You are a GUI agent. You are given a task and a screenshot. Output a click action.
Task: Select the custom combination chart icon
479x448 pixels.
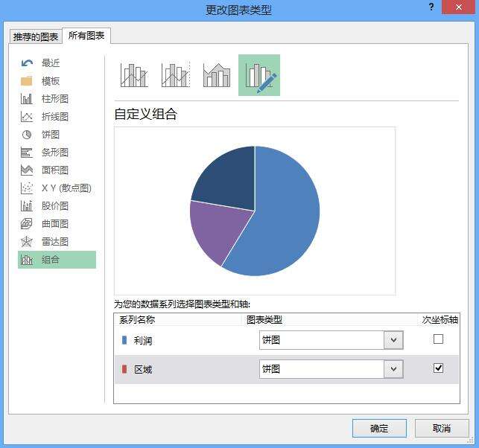click(x=259, y=75)
